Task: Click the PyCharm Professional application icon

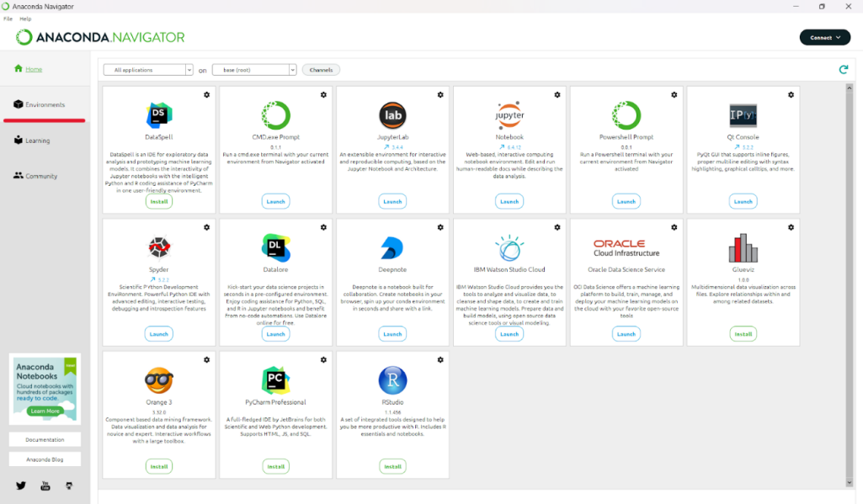Action: 276,380
